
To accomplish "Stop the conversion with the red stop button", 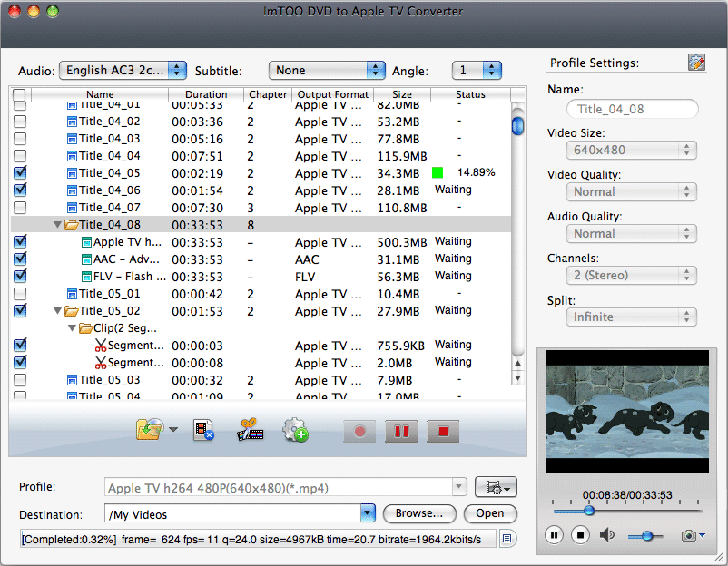I will coord(443,432).
